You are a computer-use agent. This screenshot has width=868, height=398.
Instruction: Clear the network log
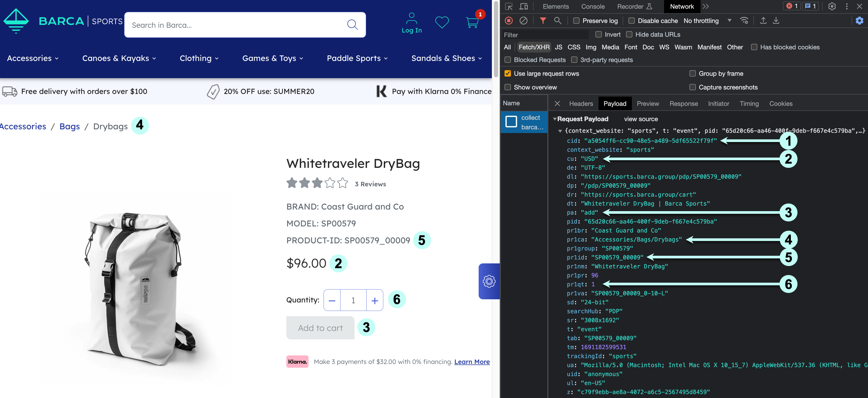coord(523,21)
